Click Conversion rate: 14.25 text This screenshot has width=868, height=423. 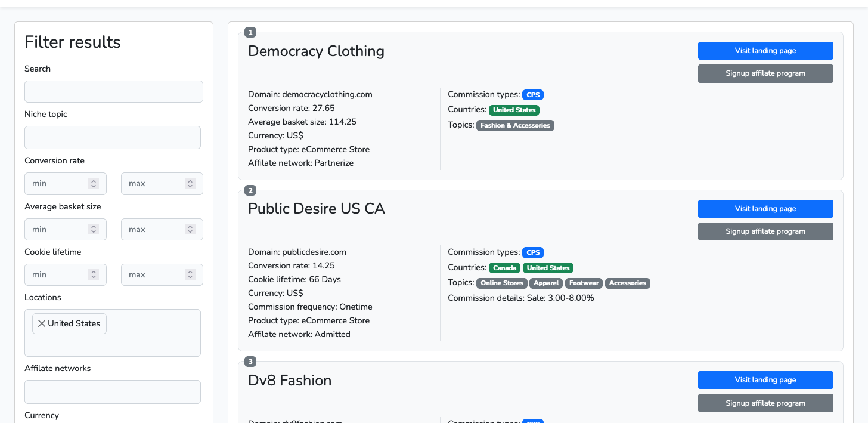tap(292, 265)
